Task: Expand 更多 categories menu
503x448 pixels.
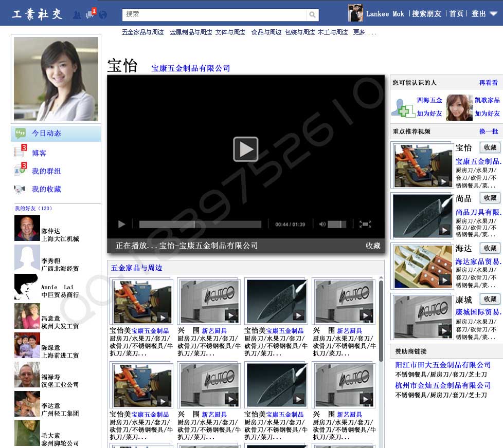Action: coord(364,32)
